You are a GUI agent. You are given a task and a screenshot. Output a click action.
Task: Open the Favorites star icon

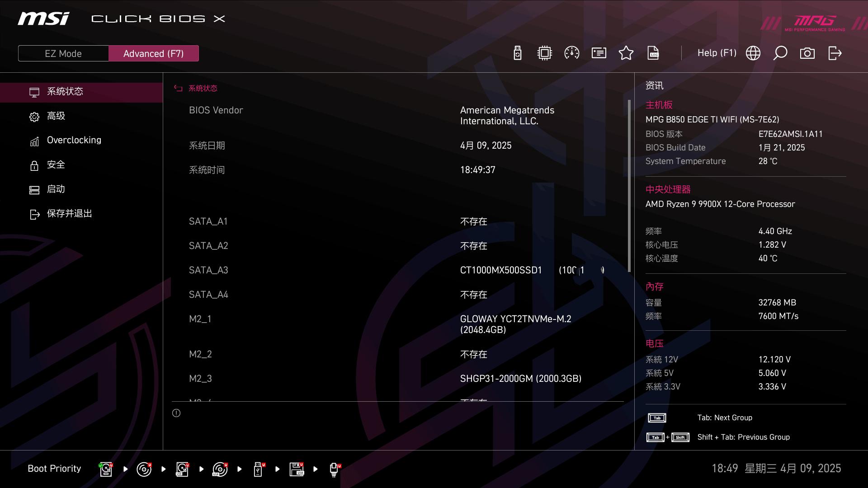(x=626, y=53)
